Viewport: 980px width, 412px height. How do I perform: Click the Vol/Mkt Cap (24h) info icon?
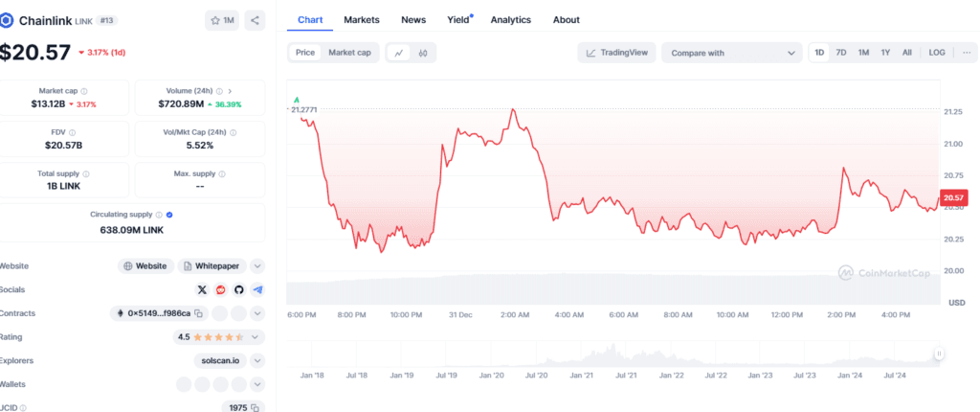click(232, 133)
